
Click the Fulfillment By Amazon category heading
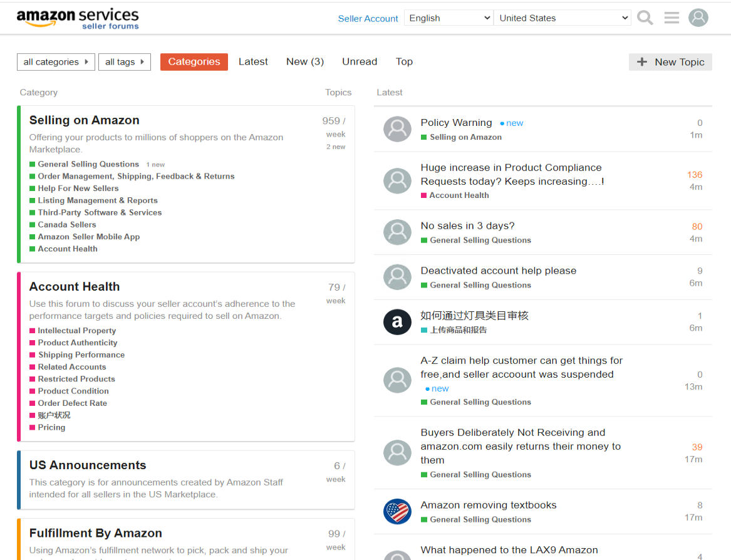[x=95, y=533]
